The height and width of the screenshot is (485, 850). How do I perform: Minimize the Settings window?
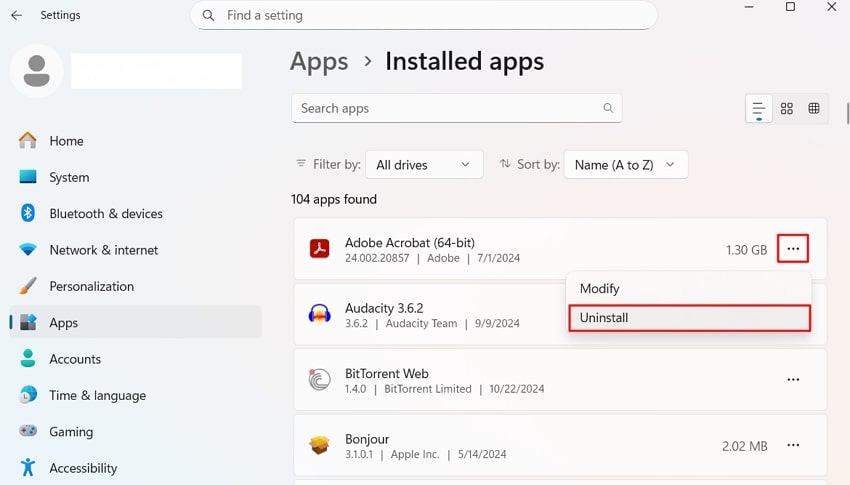pos(749,7)
